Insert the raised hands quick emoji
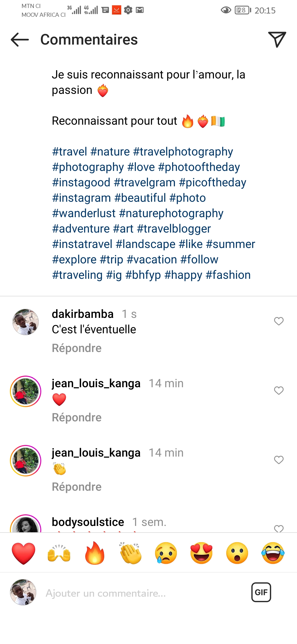 click(x=59, y=553)
